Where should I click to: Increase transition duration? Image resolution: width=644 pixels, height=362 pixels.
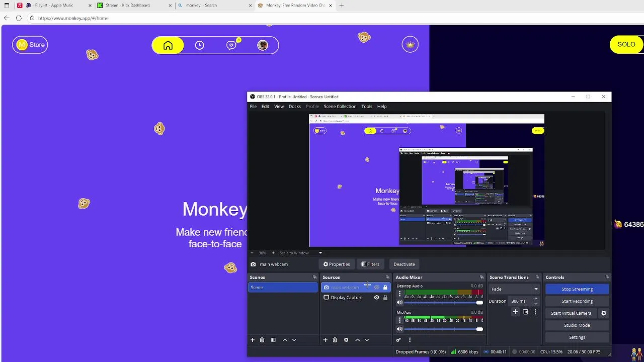pyautogui.click(x=536, y=299)
